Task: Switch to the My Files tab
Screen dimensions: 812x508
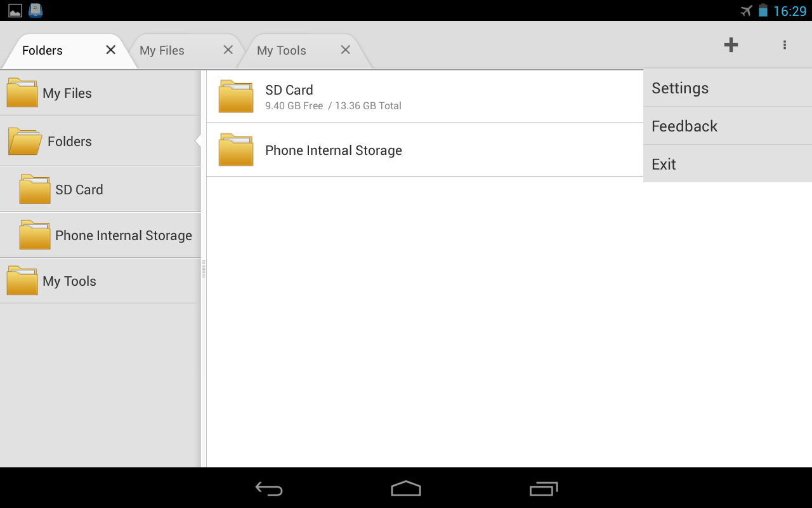Action: [x=162, y=50]
